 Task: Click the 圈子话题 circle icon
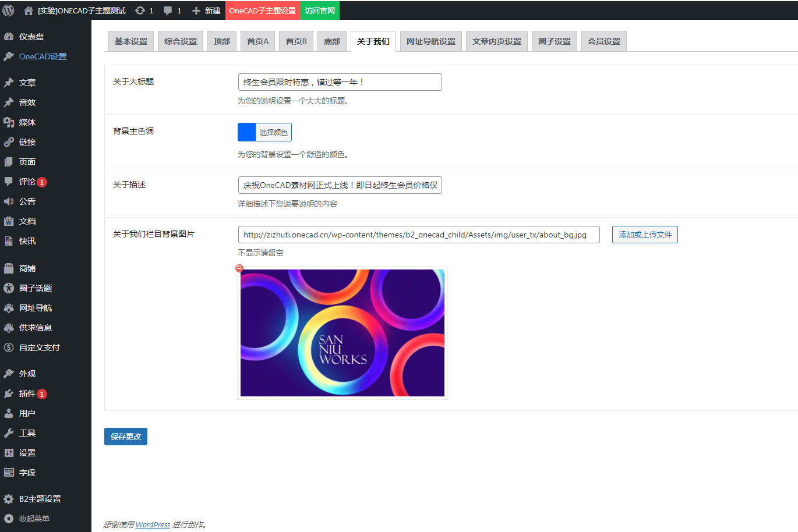pos(9,288)
